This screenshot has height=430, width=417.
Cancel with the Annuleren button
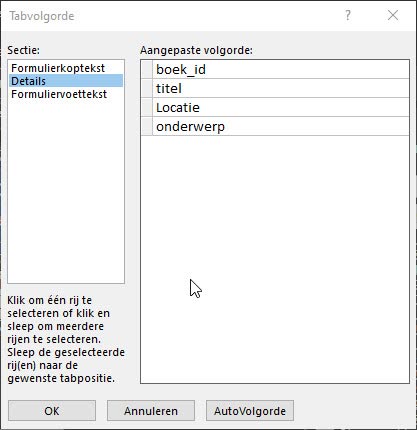tap(151, 411)
